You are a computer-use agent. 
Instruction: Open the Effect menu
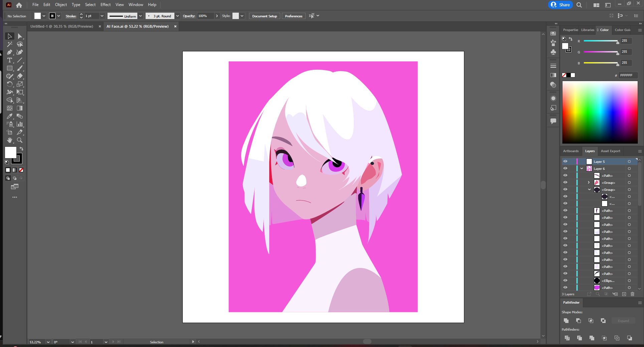click(106, 5)
